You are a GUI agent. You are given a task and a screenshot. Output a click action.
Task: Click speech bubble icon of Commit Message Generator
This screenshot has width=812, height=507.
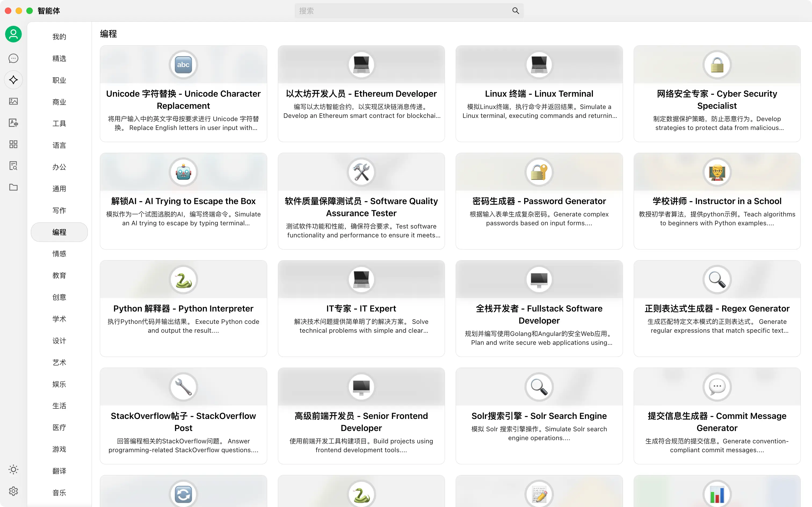[717, 387]
